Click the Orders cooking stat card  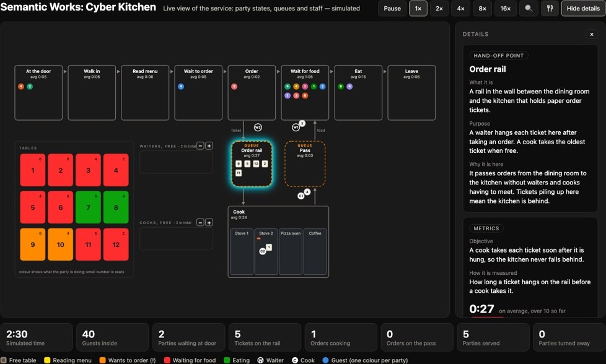pyautogui.click(x=341, y=337)
